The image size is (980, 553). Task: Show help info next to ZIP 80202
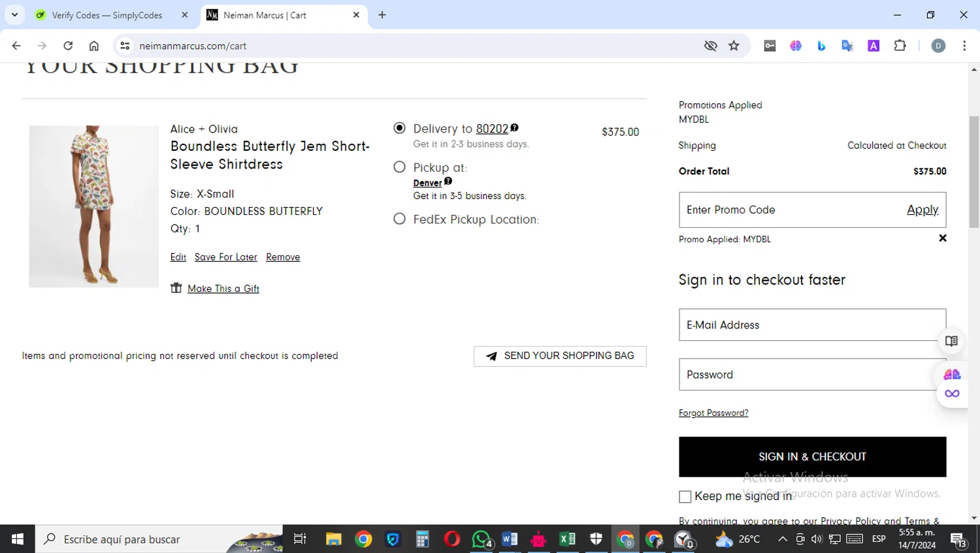point(514,127)
